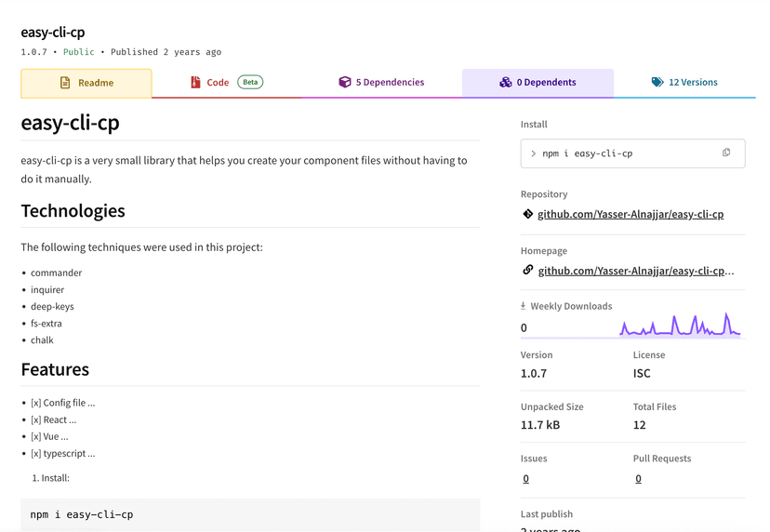Open the 5 Dependencies tab
Screen dimensions: 770x532
point(381,83)
